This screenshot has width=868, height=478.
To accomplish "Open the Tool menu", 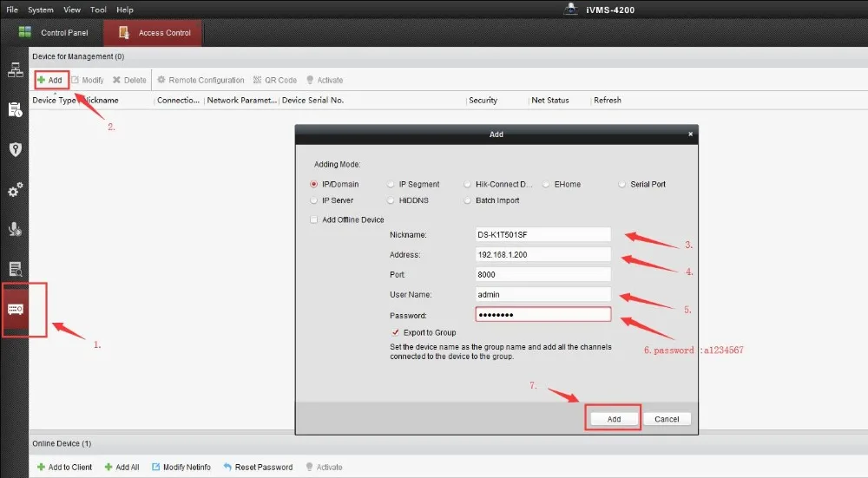I will (99, 10).
